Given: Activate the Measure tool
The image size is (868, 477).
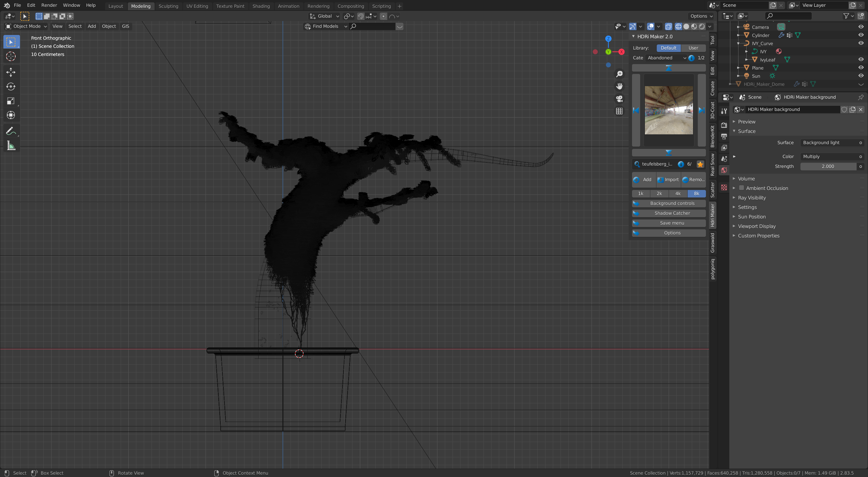Looking at the screenshot, I should pos(11,146).
